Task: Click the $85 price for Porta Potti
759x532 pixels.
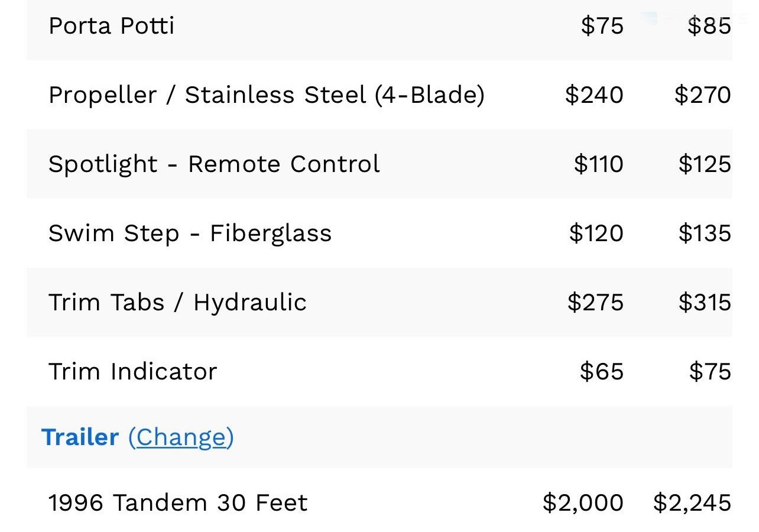Action: [709, 26]
